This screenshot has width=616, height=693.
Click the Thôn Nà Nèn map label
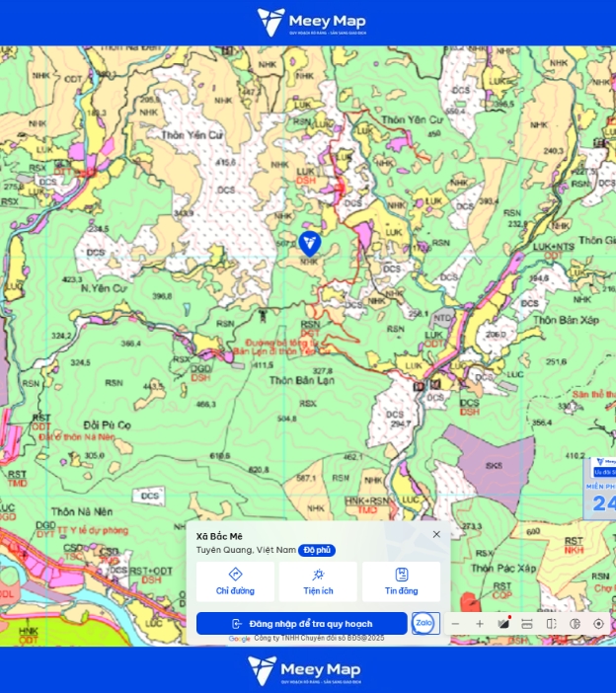(x=82, y=511)
